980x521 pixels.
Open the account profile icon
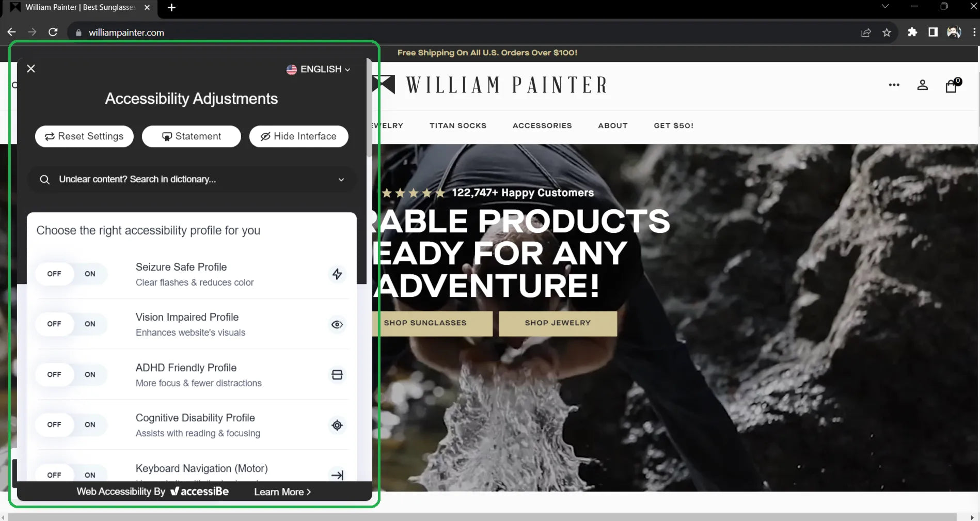[923, 85]
